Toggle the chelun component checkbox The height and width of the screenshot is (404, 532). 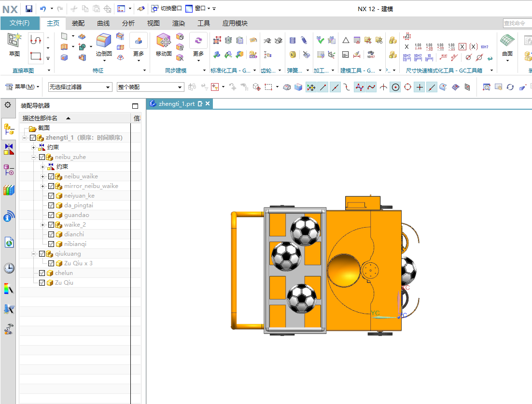pyautogui.click(x=42, y=274)
